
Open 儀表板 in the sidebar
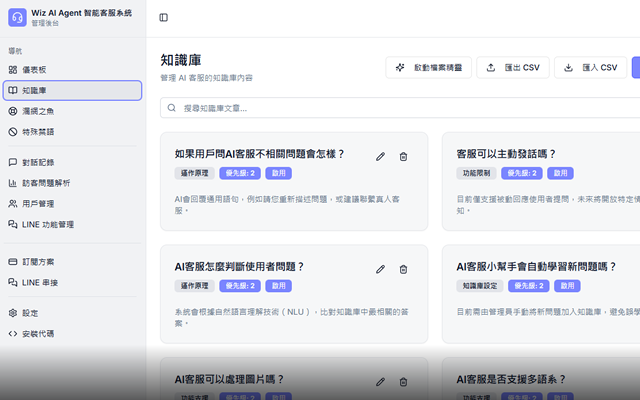pyautogui.click(x=34, y=70)
